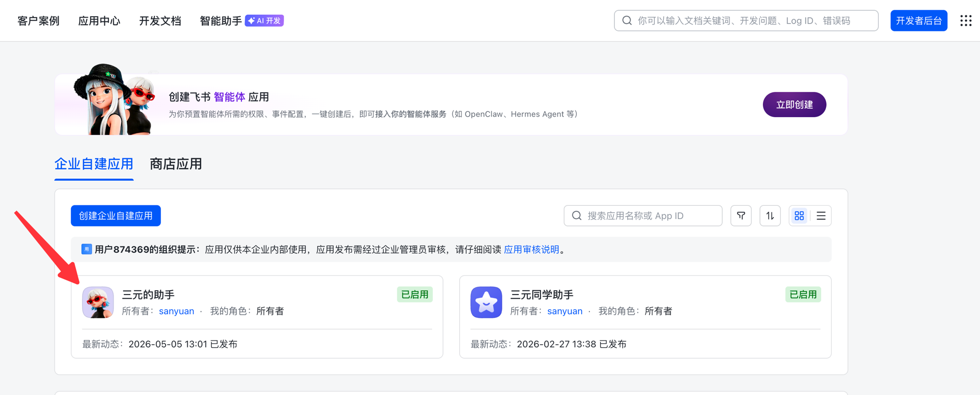The width and height of the screenshot is (980, 395).
Task: Click the 立即创建 button
Action: pyautogui.click(x=794, y=104)
